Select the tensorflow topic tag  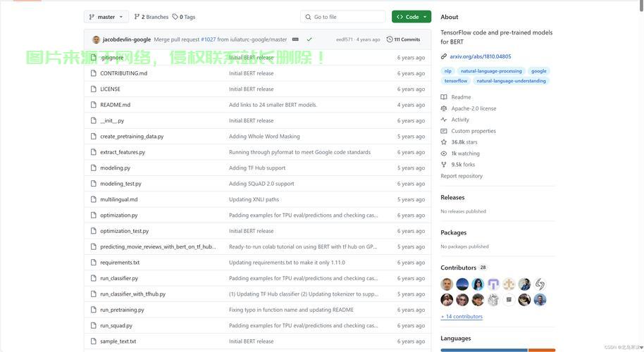[455, 81]
